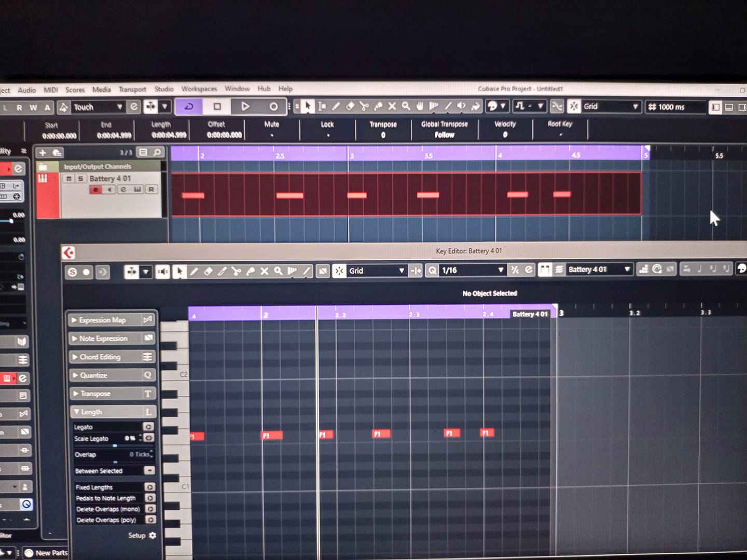Toggle Snap on in main toolbar

(574, 106)
